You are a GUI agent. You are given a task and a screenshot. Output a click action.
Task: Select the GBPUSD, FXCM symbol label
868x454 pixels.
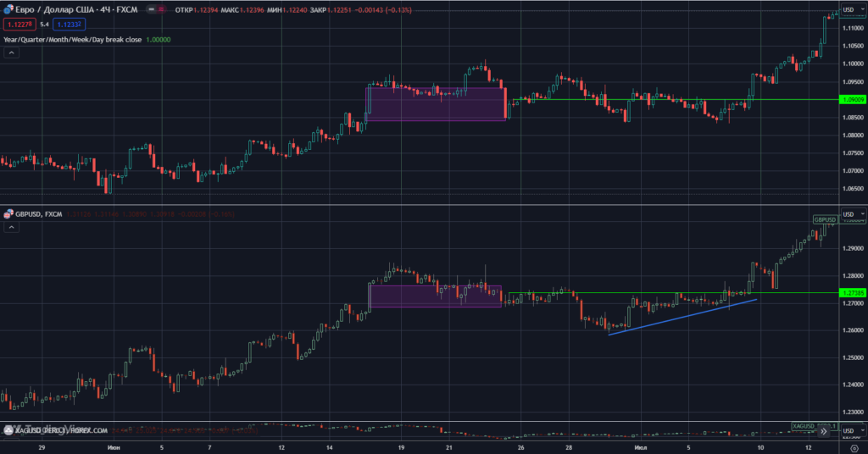(x=37, y=214)
